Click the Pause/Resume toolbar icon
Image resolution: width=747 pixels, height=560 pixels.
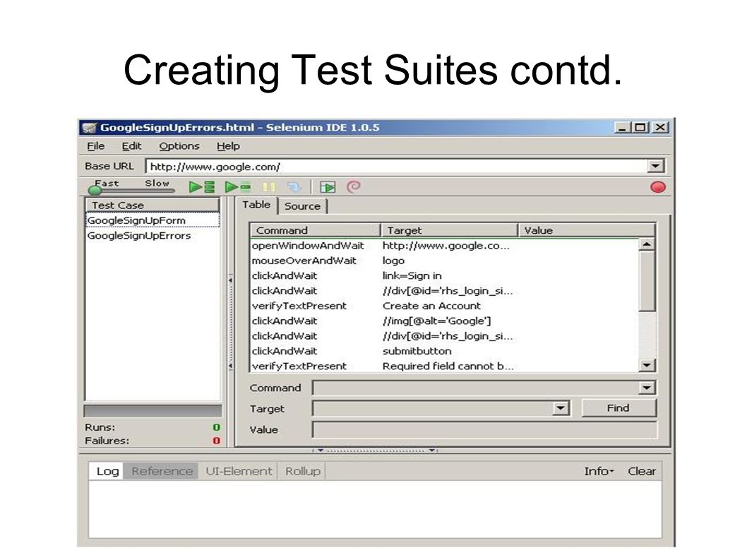pyautogui.click(x=269, y=187)
